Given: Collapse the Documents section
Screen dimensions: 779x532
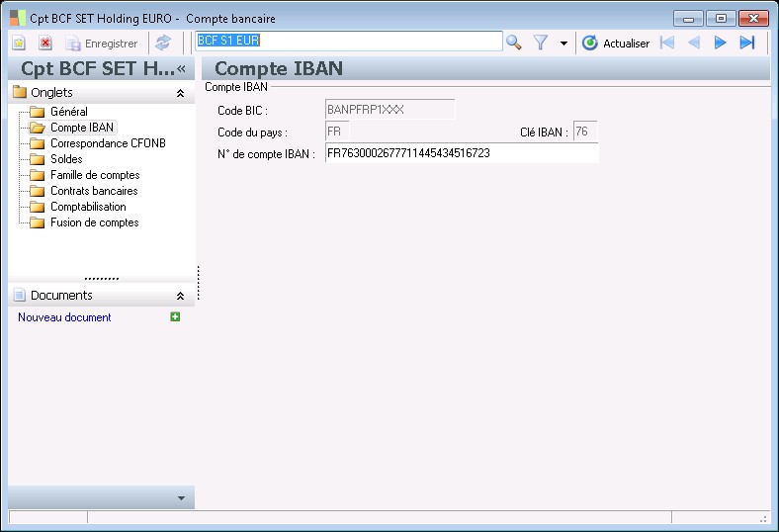Looking at the screenshot, I should pos(180,296).
